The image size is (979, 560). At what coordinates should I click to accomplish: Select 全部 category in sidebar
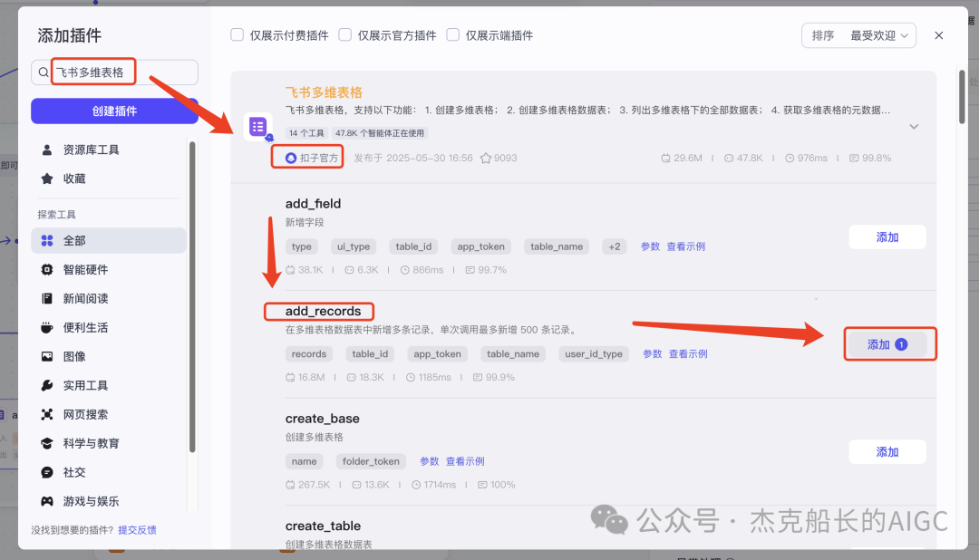[109, 240]
